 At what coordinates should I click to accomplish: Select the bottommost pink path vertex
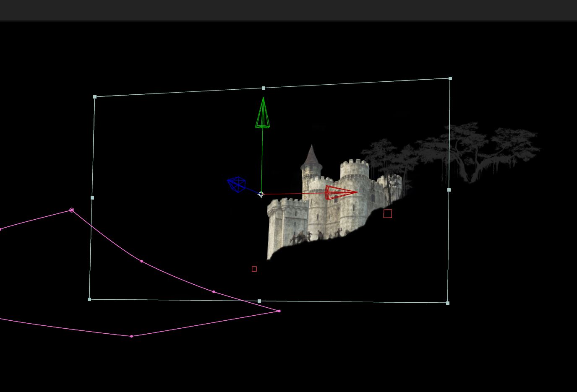[132, 336]
